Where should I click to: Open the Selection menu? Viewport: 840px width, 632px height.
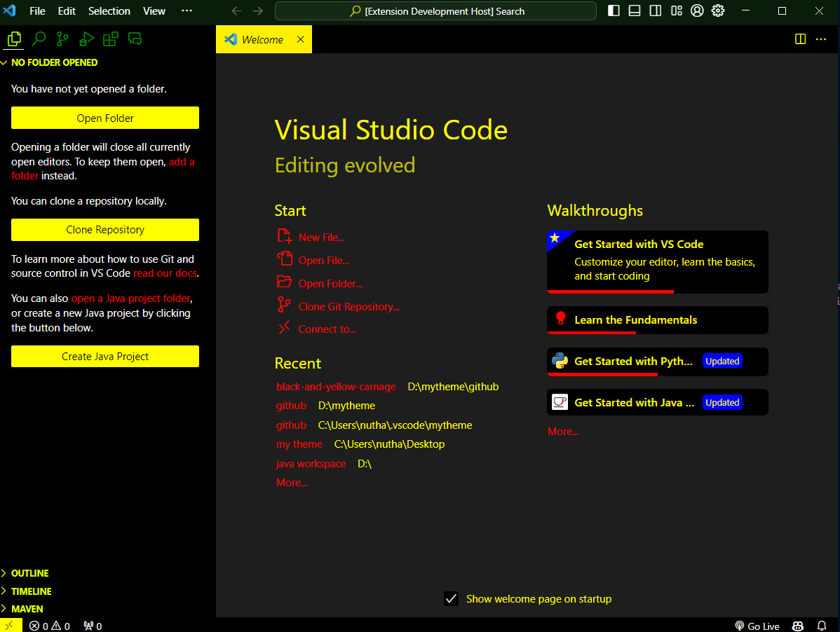coord(109,11)
